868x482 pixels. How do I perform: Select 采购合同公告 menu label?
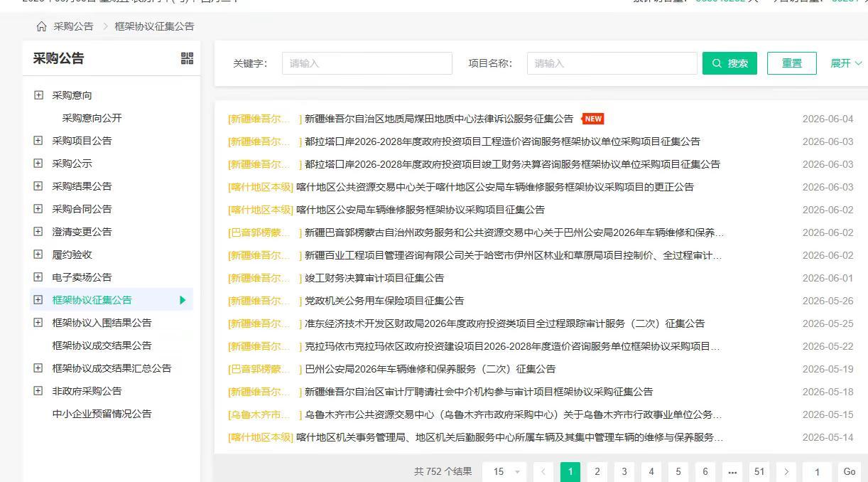point(82,209)
